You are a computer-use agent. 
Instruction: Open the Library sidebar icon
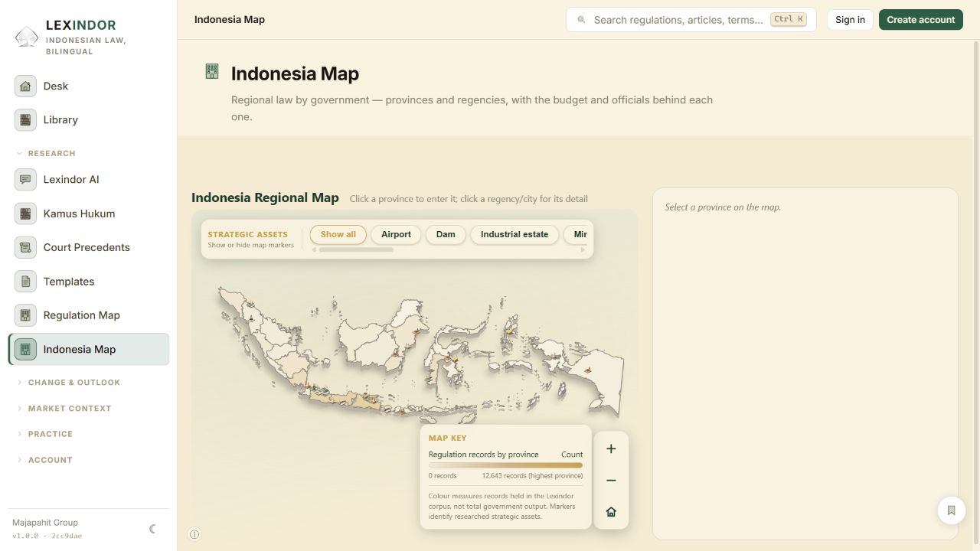point(25,119)
